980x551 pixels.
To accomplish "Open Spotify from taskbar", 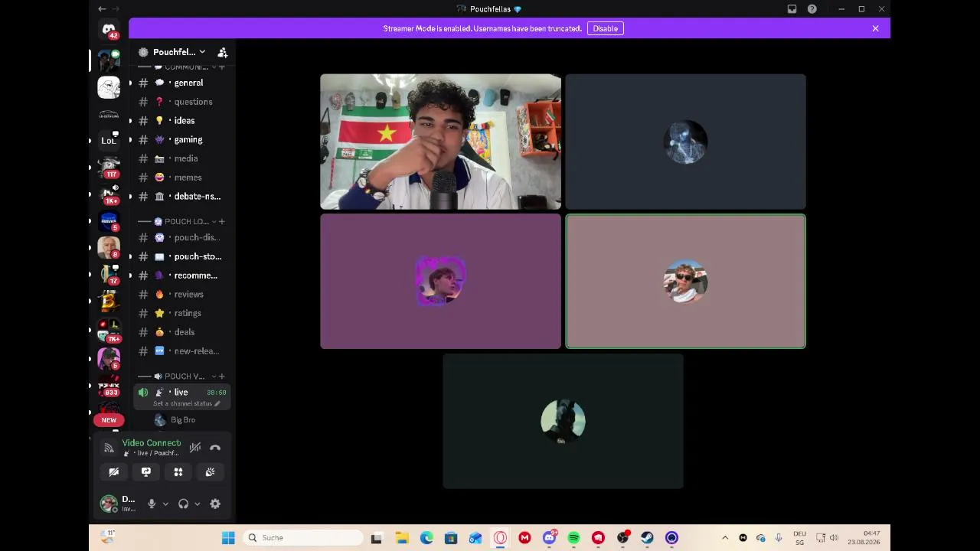I will [x=573, y=538].
